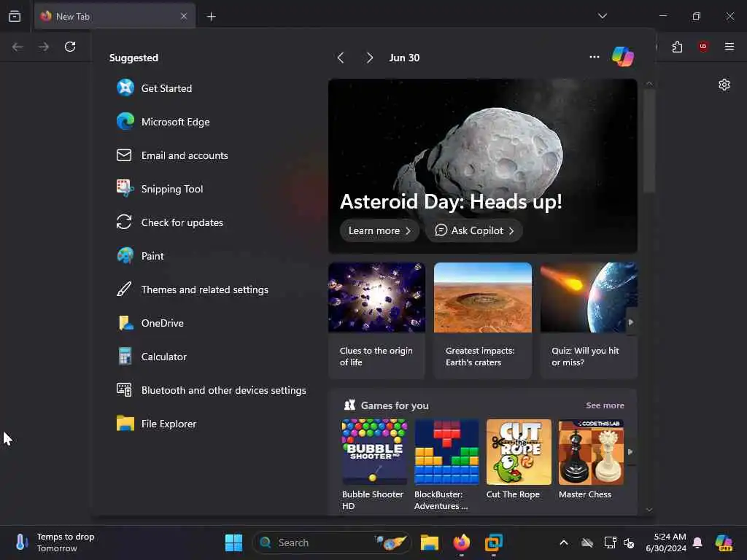The width and height of the screenshot is (747, 560).
Task: Open uBlock Origin extension icon
Action: click(x=703, y=46)
